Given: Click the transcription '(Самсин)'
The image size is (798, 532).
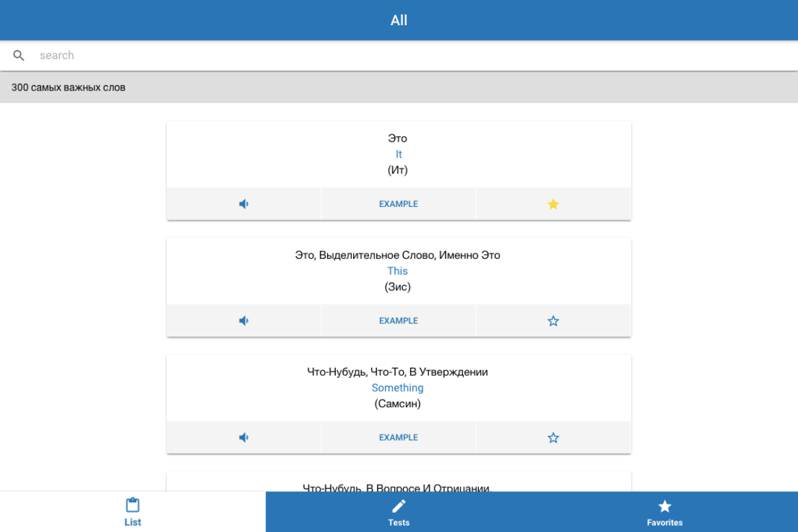Looking at the screenshot, I should click(x=398, y=404).
